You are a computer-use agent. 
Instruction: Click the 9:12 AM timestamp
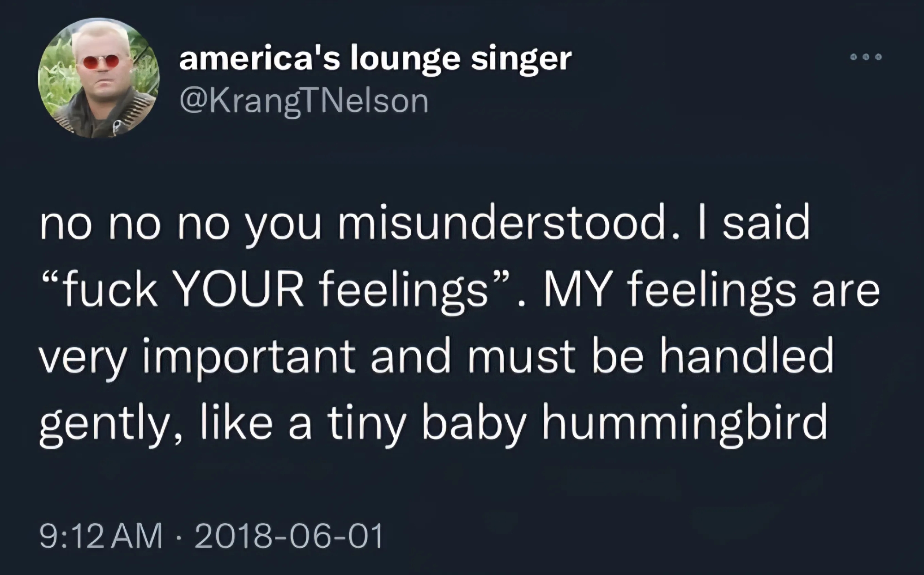[101, 536]
